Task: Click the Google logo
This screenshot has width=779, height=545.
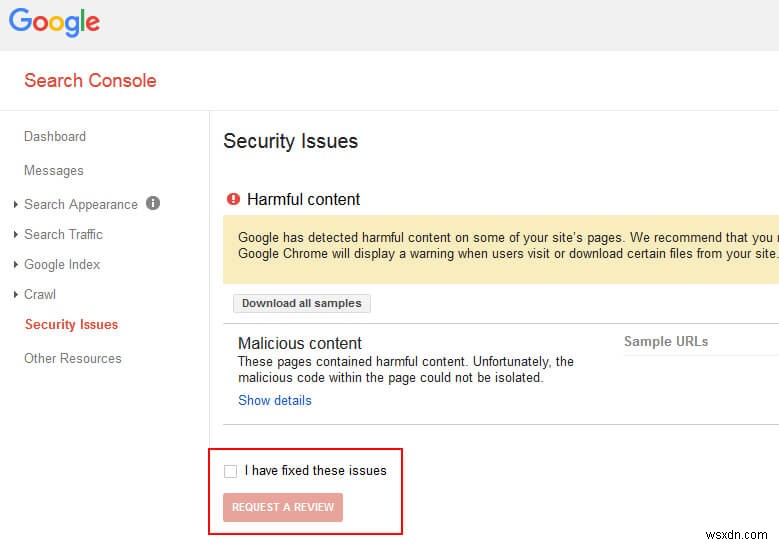Action: pos(55,22)
